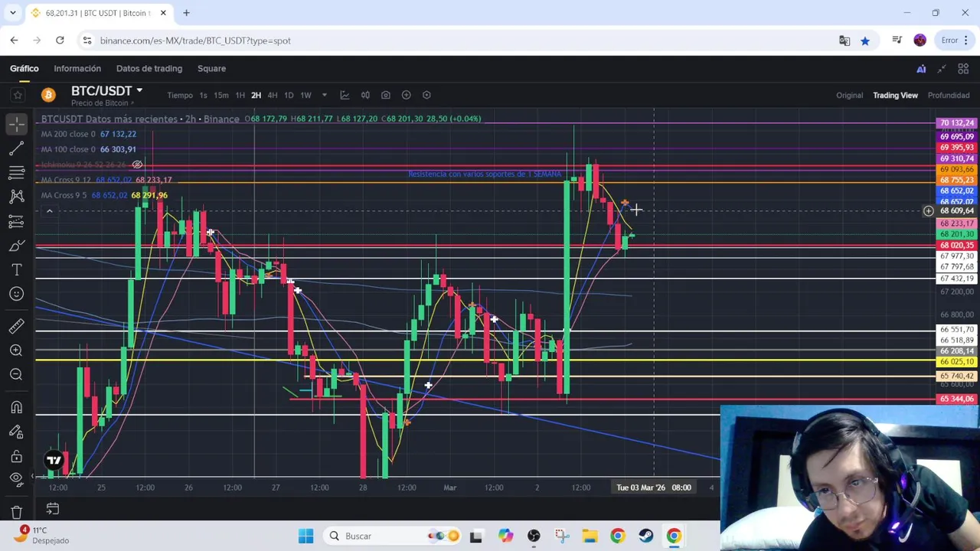This screenshot has width=980, height=551.
Task: Add BTC/USDT to favorites star
Action: (x=17, y=95)
